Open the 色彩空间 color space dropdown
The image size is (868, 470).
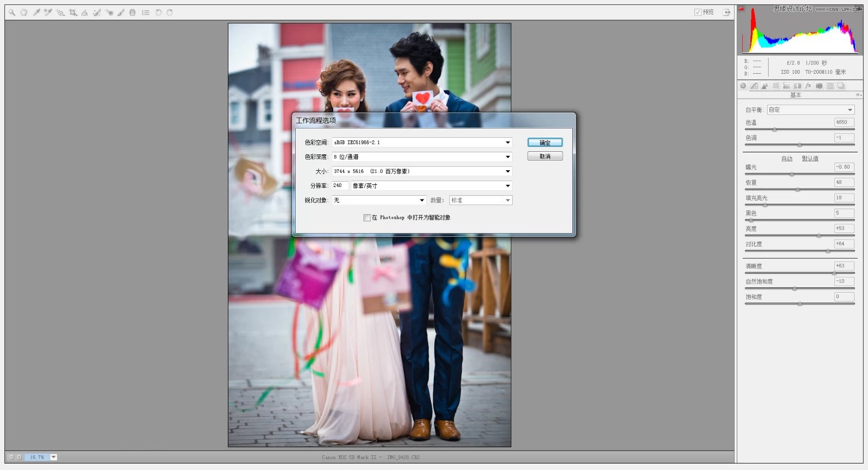pyautogui.click(x=422, y=143)
